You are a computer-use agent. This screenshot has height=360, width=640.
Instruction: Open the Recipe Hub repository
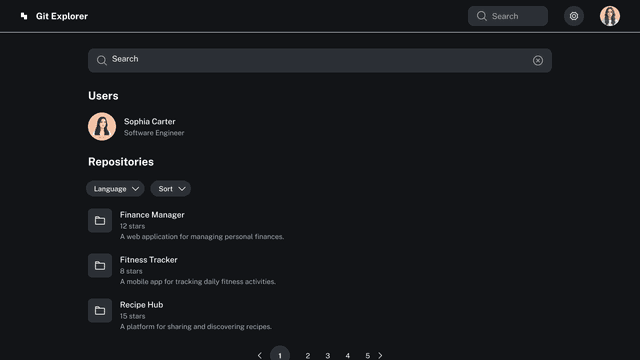pos(141,304)
